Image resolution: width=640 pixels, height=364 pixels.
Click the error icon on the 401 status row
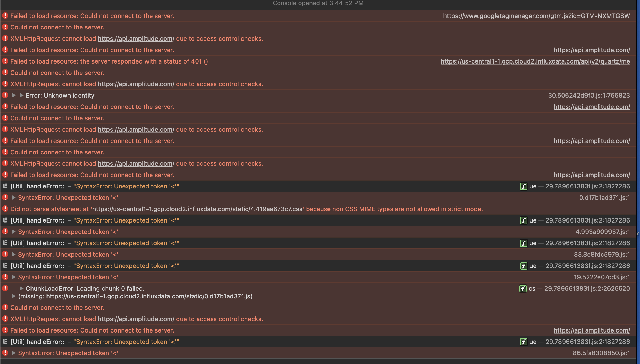point(5,61)
